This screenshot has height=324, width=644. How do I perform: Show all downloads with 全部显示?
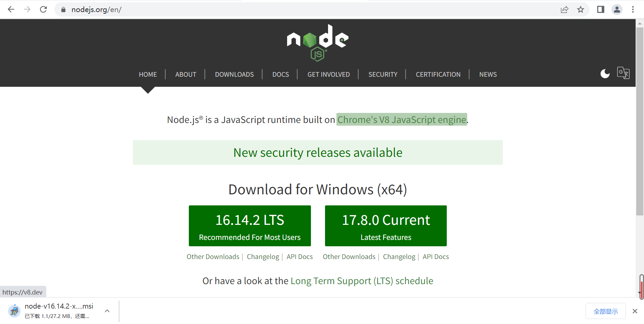(x=606, y=311)
